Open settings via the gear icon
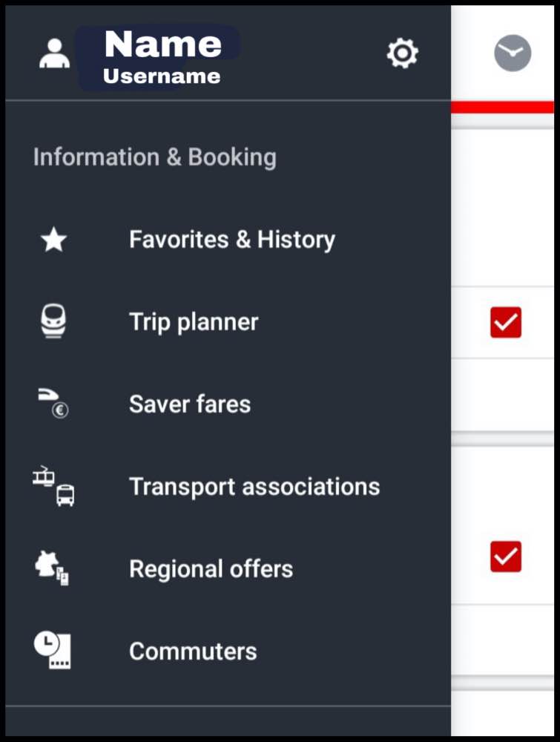Screen dimensions: 560x742 click(x=403, y=53)
